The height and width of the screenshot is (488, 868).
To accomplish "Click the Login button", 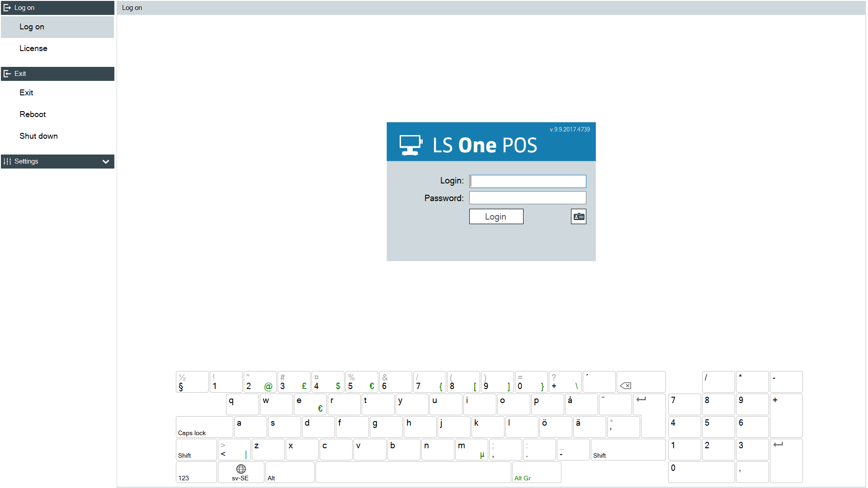I will click(496, 216).
